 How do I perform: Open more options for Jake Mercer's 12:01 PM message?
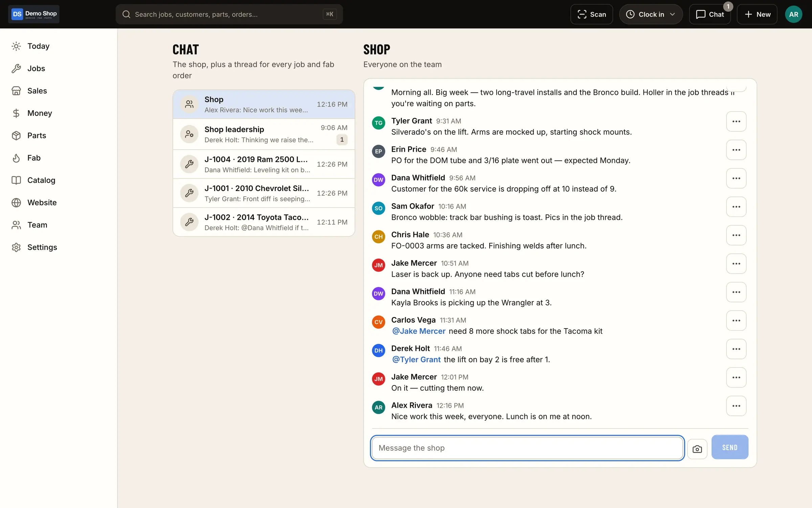click(x=736, y=377)
